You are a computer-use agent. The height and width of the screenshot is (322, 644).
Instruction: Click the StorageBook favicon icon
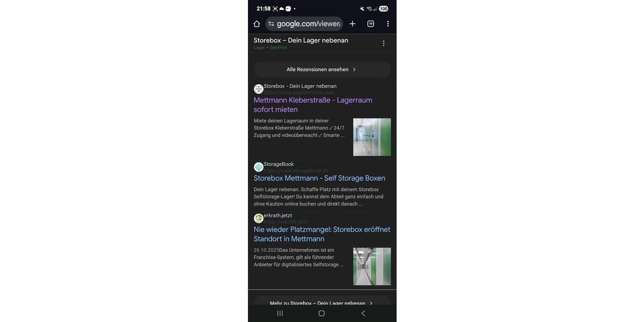[259, 167]
